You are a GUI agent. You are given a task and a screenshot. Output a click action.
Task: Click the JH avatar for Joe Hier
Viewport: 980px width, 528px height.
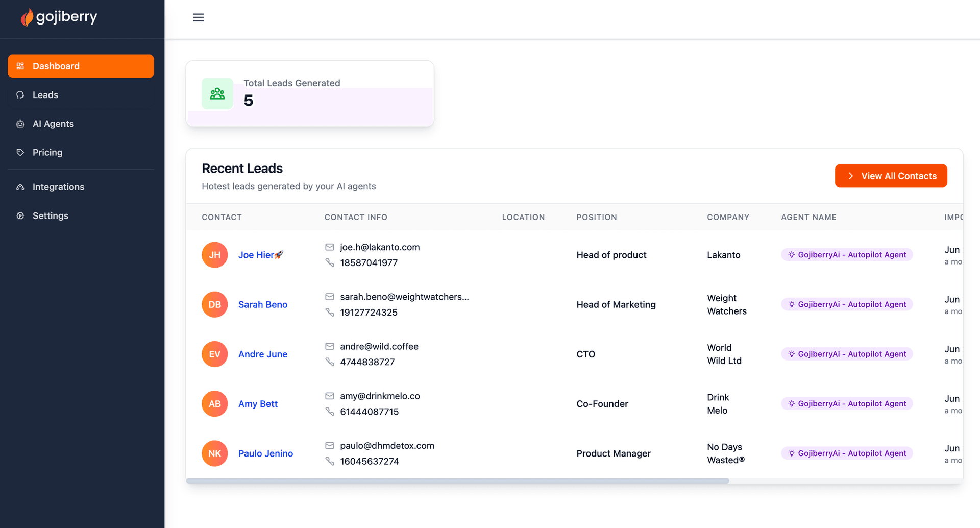tap(215, 255)
